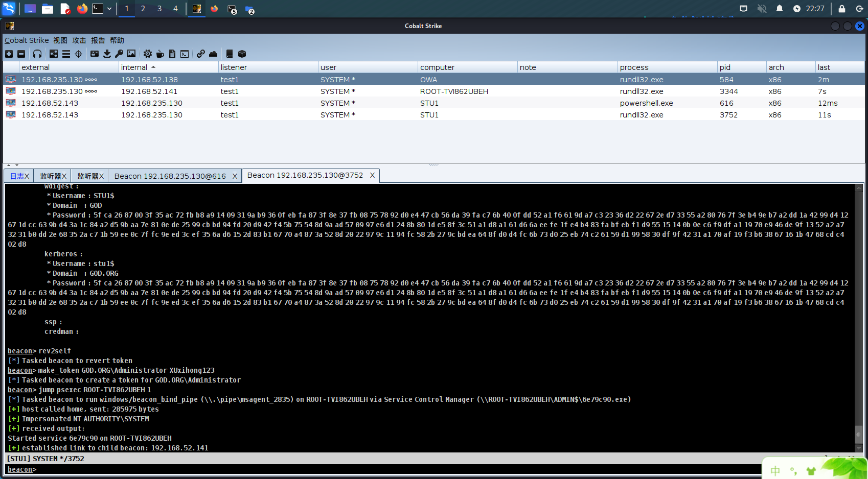Click the document Office macro icon
This screenshot has height=479, width=868.
point(172,54)
